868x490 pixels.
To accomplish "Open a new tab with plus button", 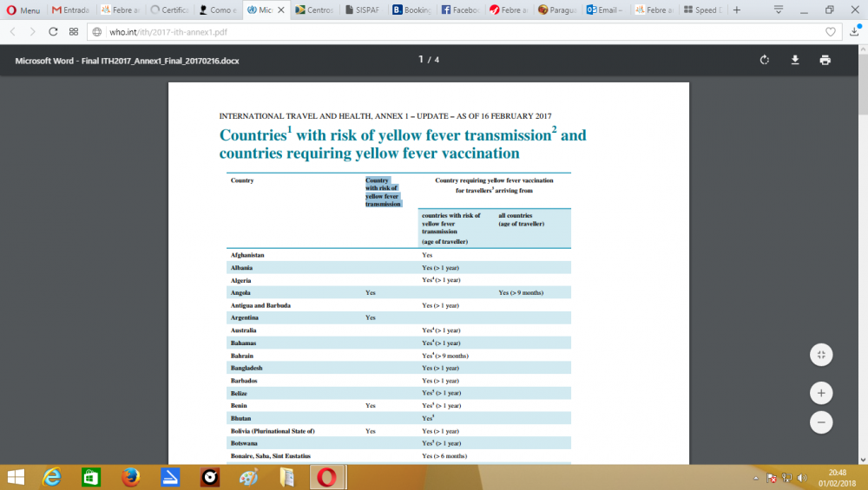I will coord(735,10).
